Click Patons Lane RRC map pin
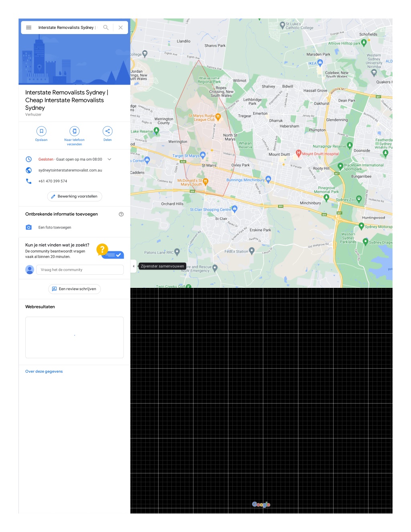 coord(177,252)
